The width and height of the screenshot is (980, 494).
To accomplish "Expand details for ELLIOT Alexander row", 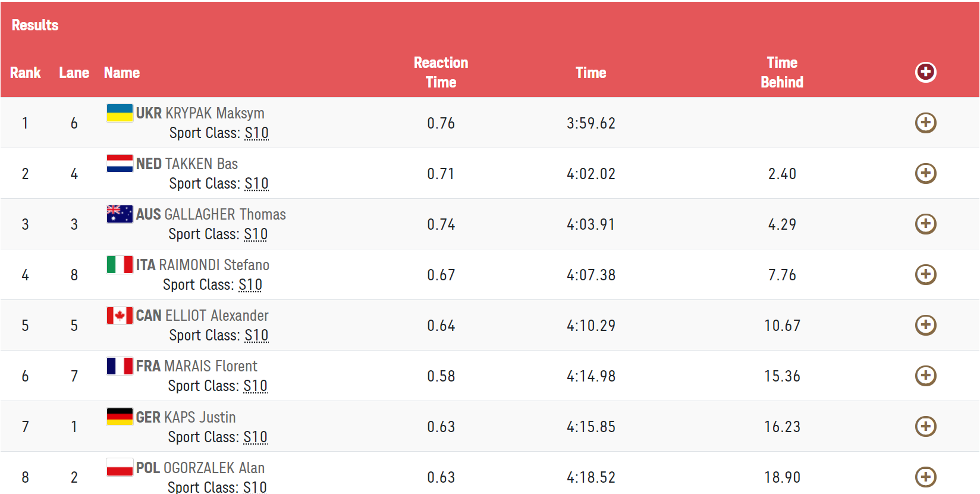I will (925, 325).
